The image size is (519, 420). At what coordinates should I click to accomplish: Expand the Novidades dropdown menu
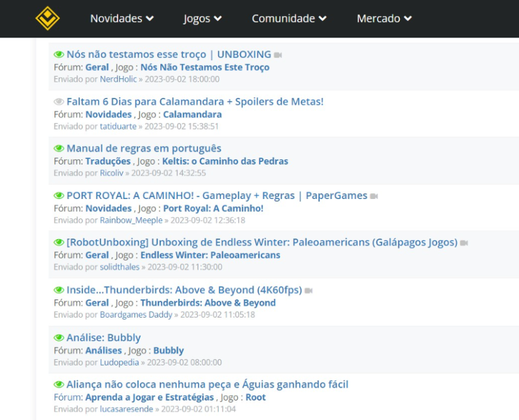pos(122,19)
